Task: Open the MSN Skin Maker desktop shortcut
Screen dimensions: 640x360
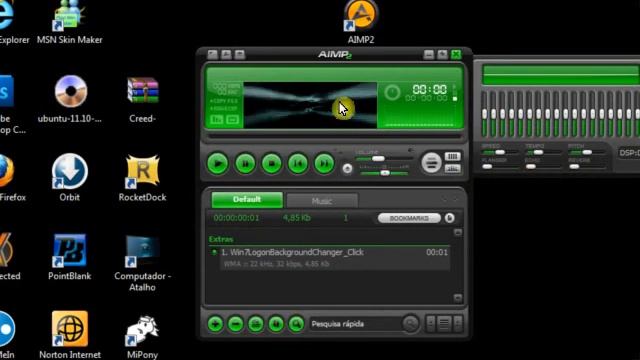Action: point(70,21)
